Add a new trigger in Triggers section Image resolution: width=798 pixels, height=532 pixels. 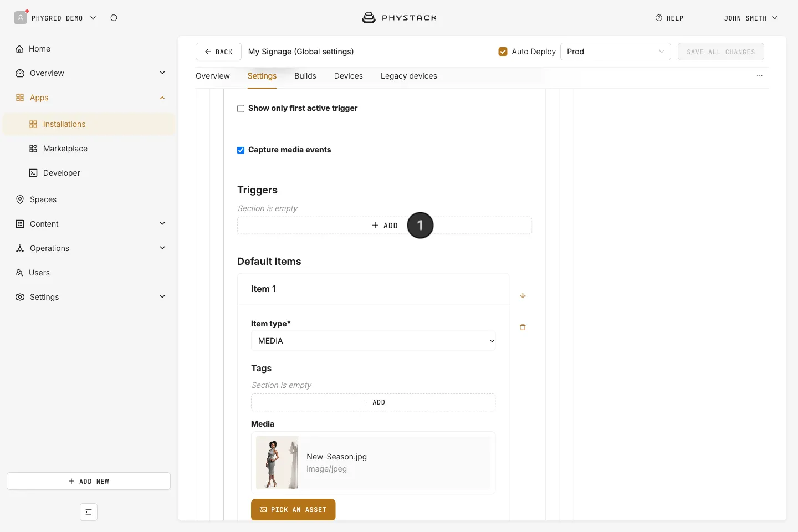pos(385,226)
